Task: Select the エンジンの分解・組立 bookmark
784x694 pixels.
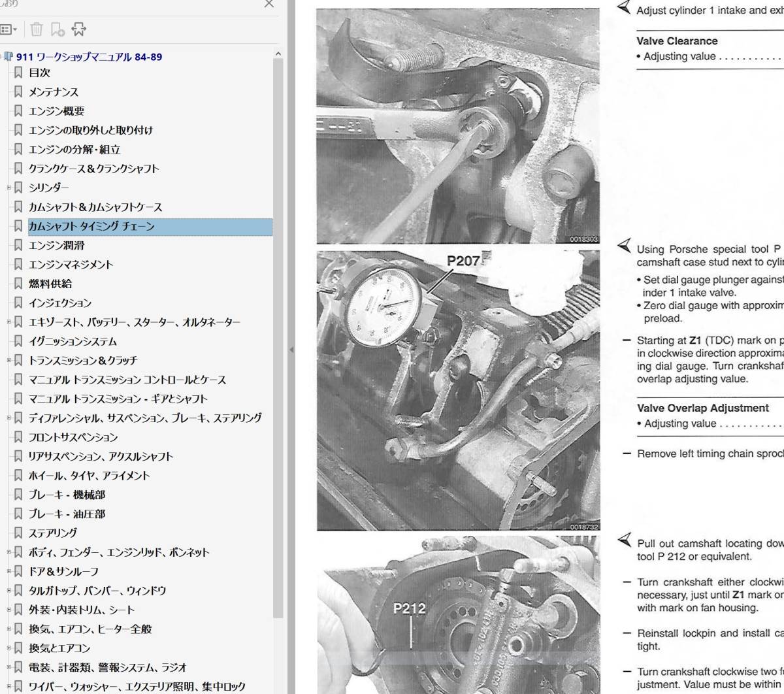Action: point(74,150)
